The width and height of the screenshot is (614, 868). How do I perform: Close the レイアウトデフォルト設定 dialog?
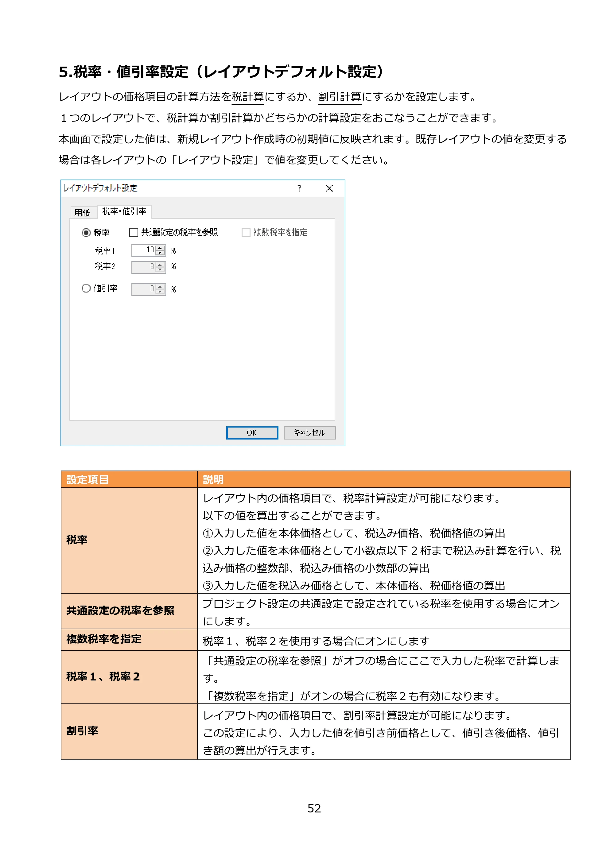coord(329,188)
